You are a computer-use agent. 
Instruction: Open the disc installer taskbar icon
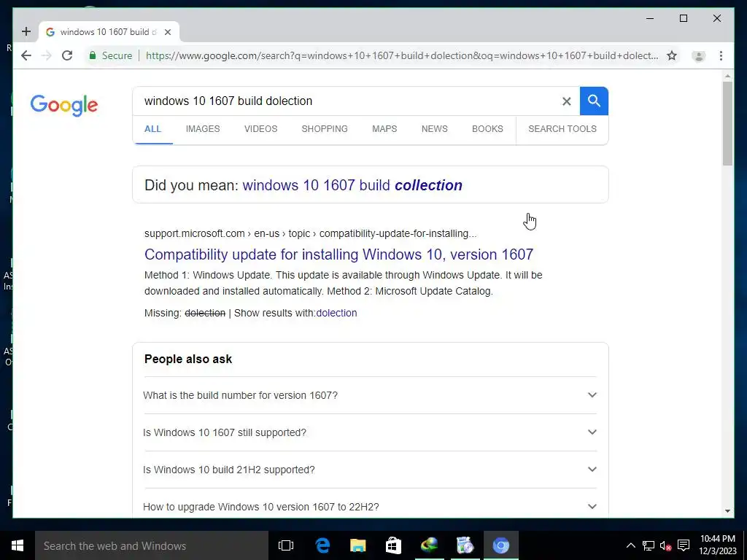pos(465,545)
